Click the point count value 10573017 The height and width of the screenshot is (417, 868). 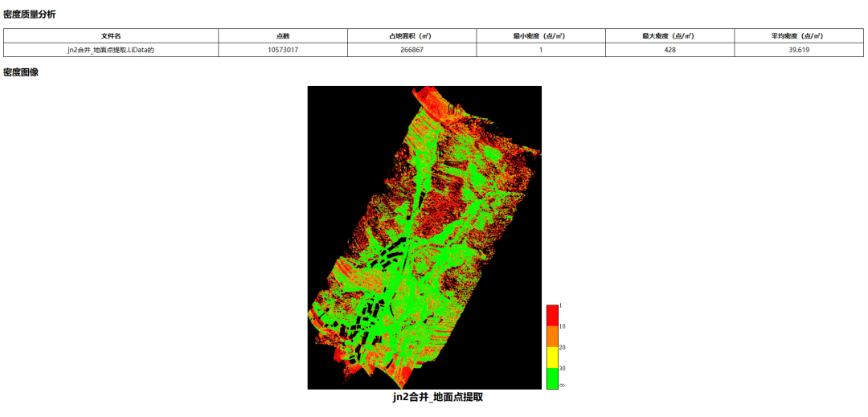pyautogui.click(x=283, y=50)
